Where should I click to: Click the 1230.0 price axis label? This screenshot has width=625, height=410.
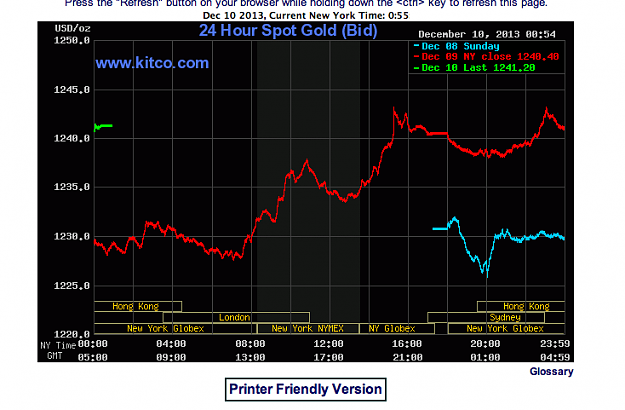coord(72,236)
